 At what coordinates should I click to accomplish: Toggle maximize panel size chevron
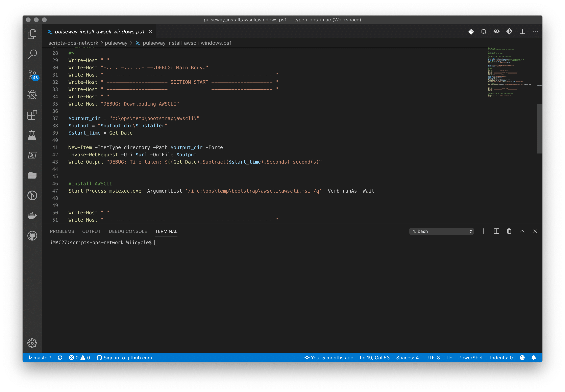click(x=522, y=231)
